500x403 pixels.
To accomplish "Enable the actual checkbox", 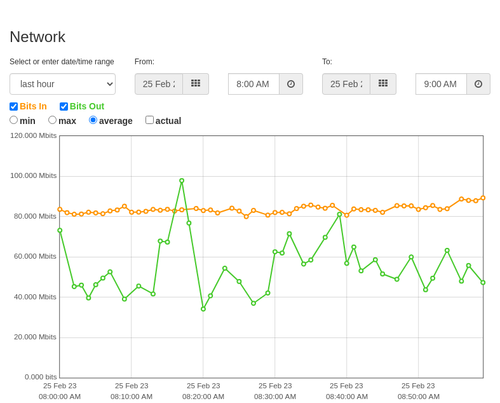I will [x=150, y=120].
